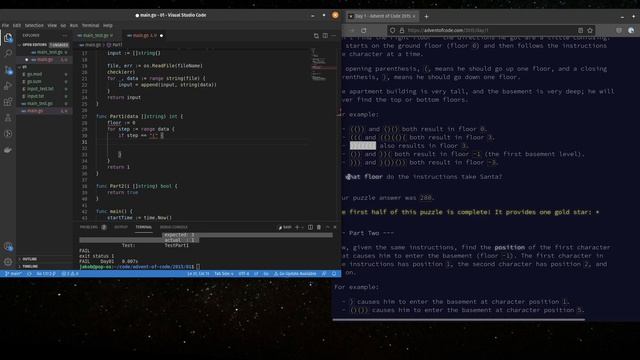Open the Edit menu
Image resolution: width=640 pixels, height=360 pixels.
tap(17, 25)
